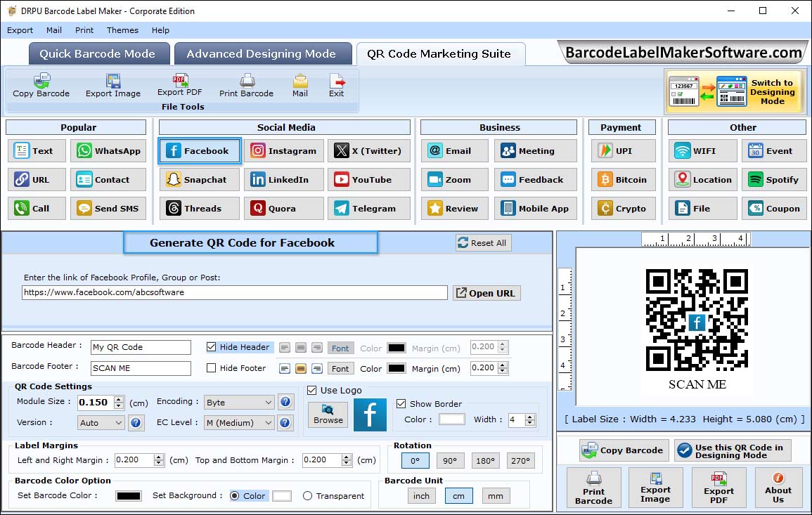Click the Mail toolbar icon
Image resolution: width=812 pixels, height=515 pixels.
coord(299,86)
